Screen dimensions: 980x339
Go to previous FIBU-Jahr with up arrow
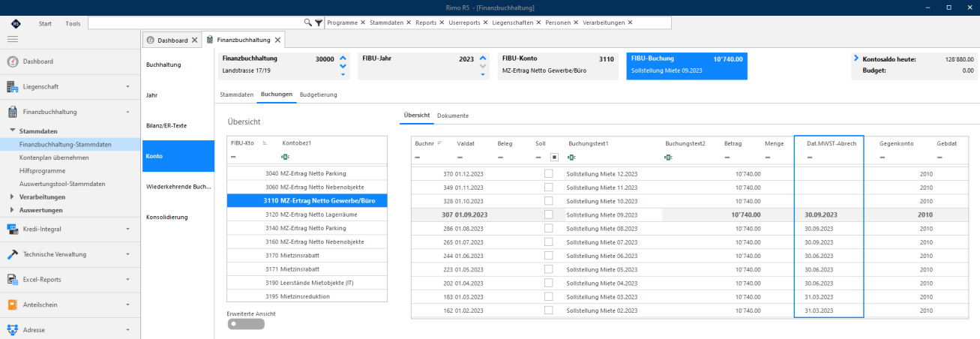483,57
